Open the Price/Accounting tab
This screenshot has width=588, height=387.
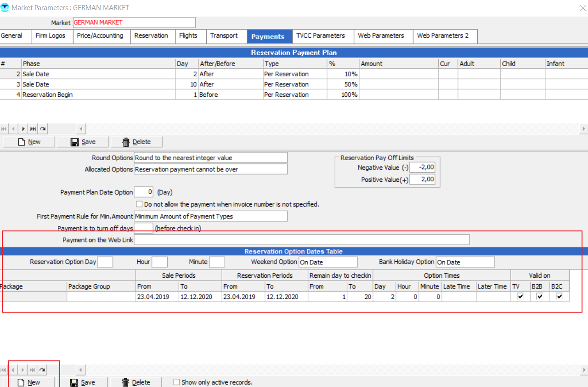tap(100, 36)
